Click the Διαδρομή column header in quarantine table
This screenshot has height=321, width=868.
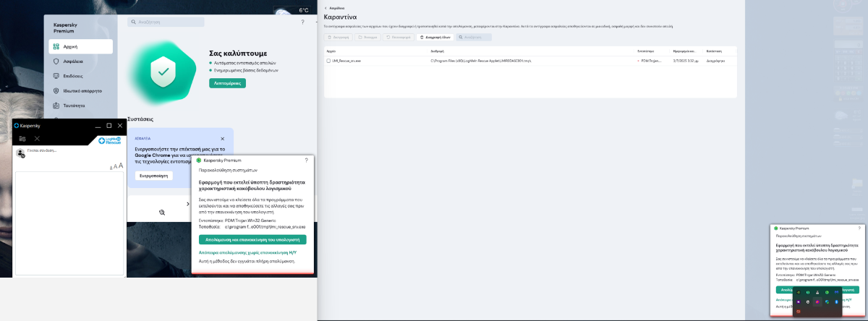tap(438, 51)
